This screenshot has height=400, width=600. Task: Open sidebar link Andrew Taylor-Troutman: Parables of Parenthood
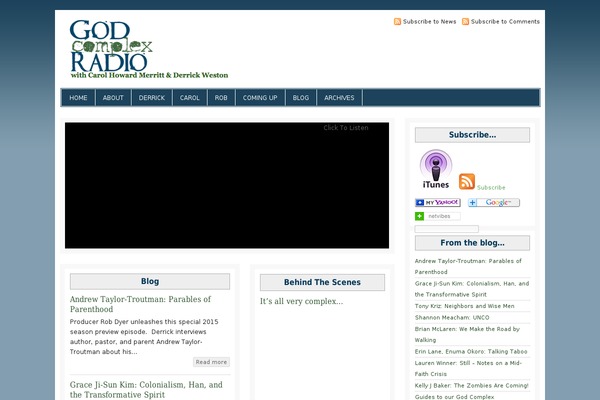pos(468,266)
